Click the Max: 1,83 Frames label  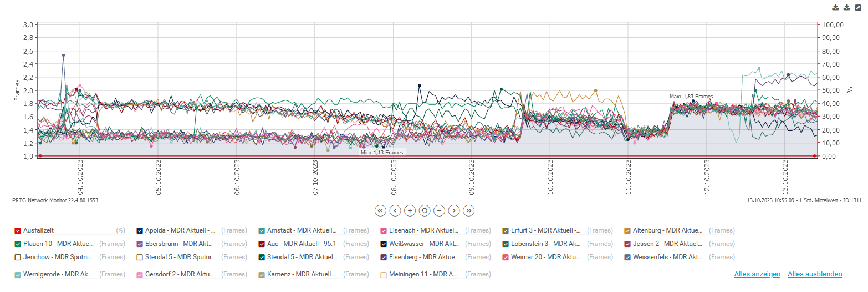[x=691, y=96]
